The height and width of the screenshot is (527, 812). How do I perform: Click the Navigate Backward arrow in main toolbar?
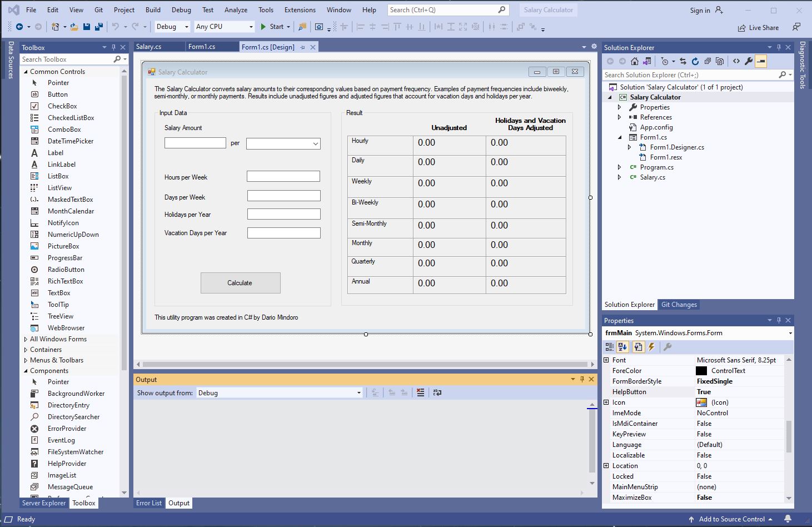pyautogui.click(x=19, y=27)
